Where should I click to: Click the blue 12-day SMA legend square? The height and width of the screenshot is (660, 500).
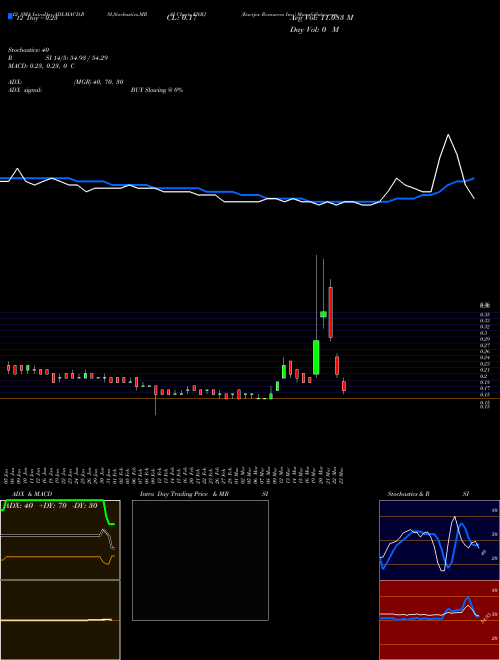point(10,16)
